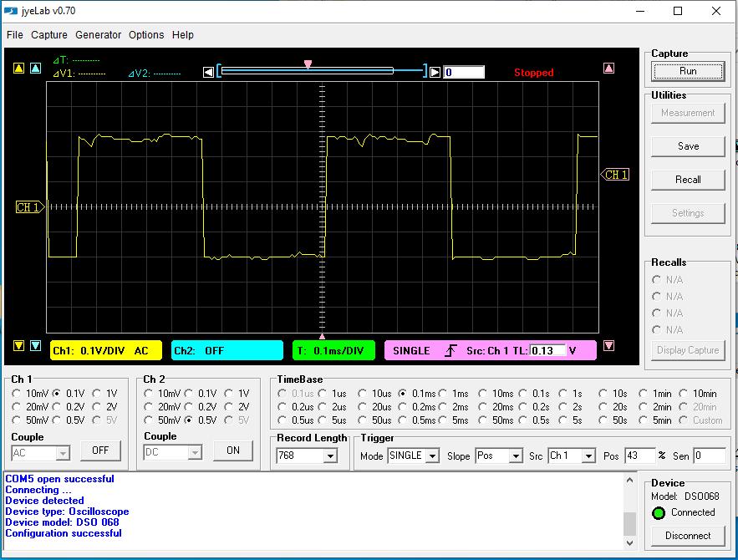The image size is (738, 560).
Task: Click the rising-edge trigger slope icon
Action: click(x=450, y=351)
